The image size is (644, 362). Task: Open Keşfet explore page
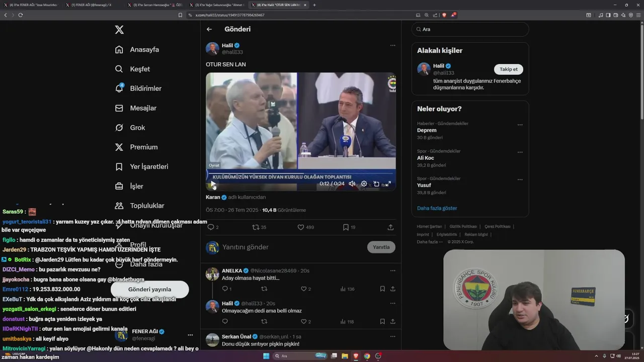132,69
